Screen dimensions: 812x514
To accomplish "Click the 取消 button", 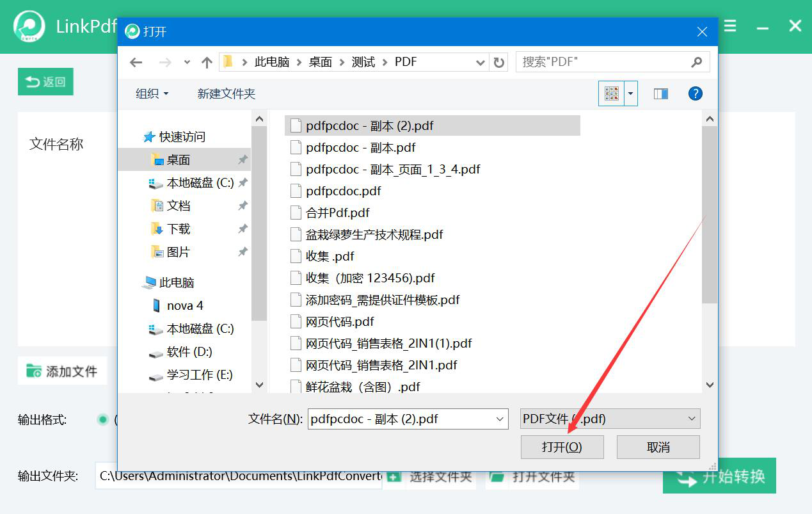I will (658, 447).
